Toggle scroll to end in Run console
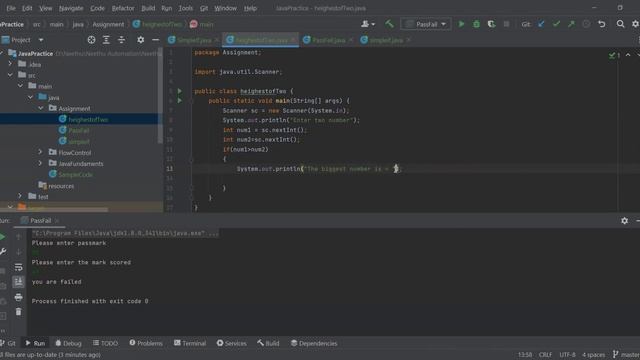The height and width of the screenshot is (360, 640). click(x=18, y=282)
